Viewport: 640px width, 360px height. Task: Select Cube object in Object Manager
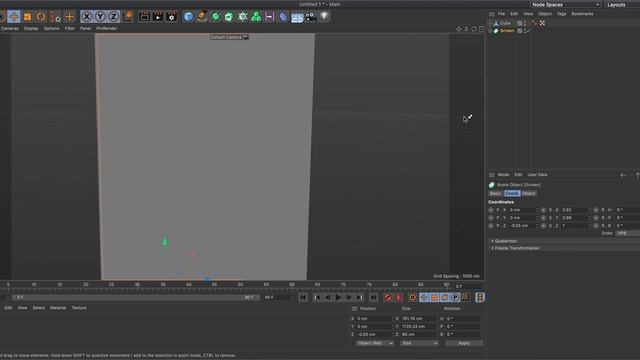click(x=505, y=23)
